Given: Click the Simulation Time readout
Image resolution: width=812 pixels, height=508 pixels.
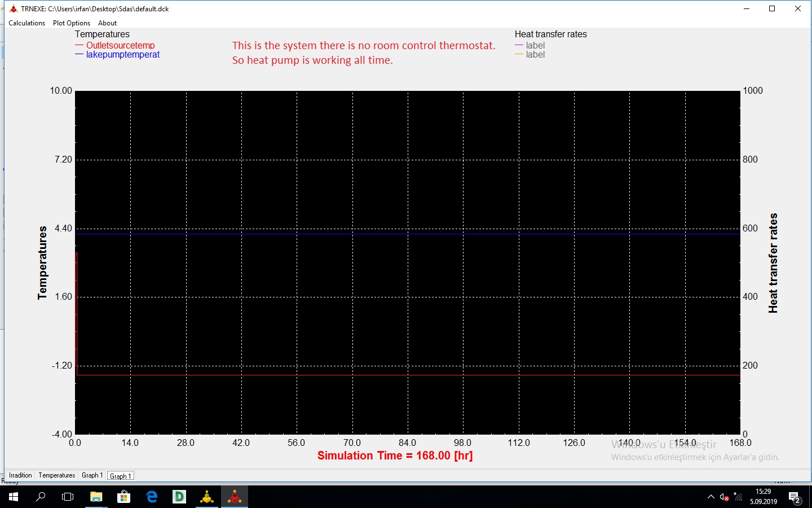Looking at the screenshot, I should click(395, 456).
